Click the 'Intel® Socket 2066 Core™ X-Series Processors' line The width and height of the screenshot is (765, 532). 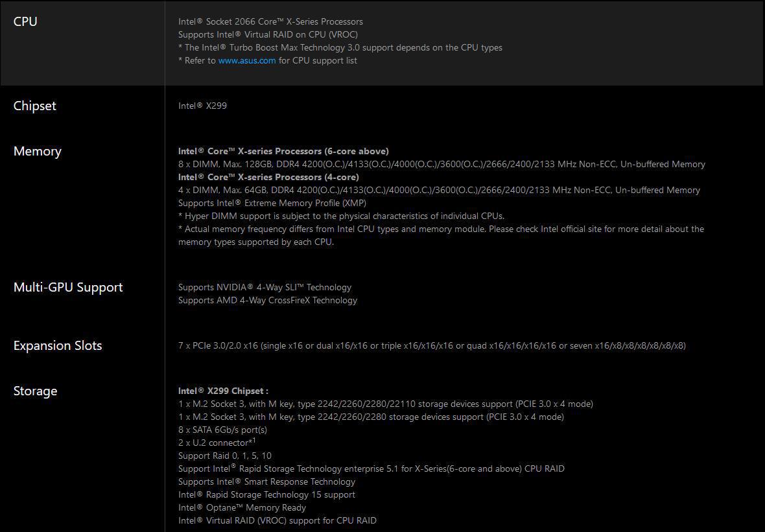pos(271,21)
